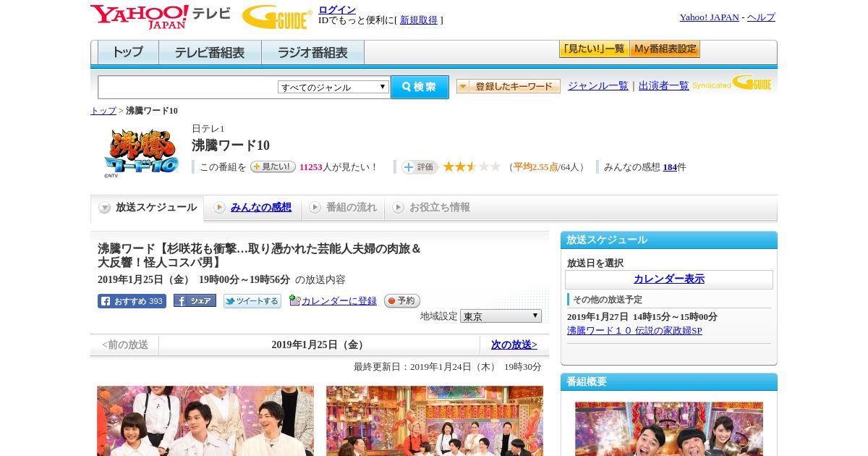Click the Yahoo! Japan テレビ logo
This screenshot has width=868, height=456.
tap(161, 17)
